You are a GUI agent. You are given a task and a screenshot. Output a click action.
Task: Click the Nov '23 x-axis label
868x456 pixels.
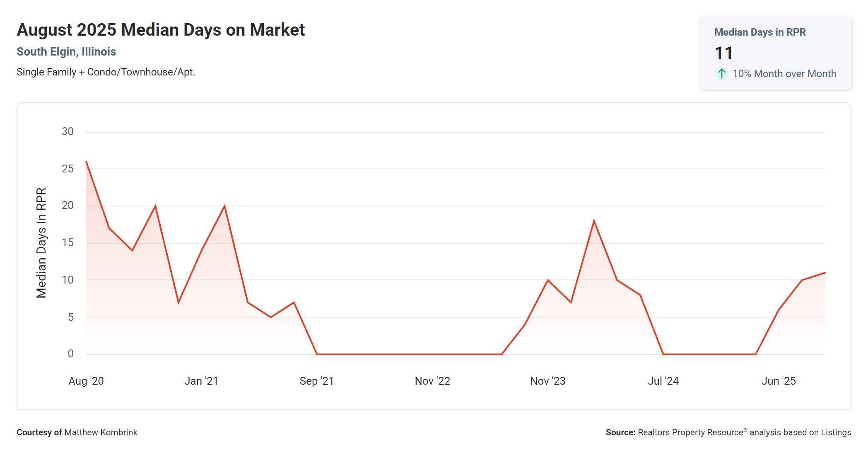coord(547,381)
